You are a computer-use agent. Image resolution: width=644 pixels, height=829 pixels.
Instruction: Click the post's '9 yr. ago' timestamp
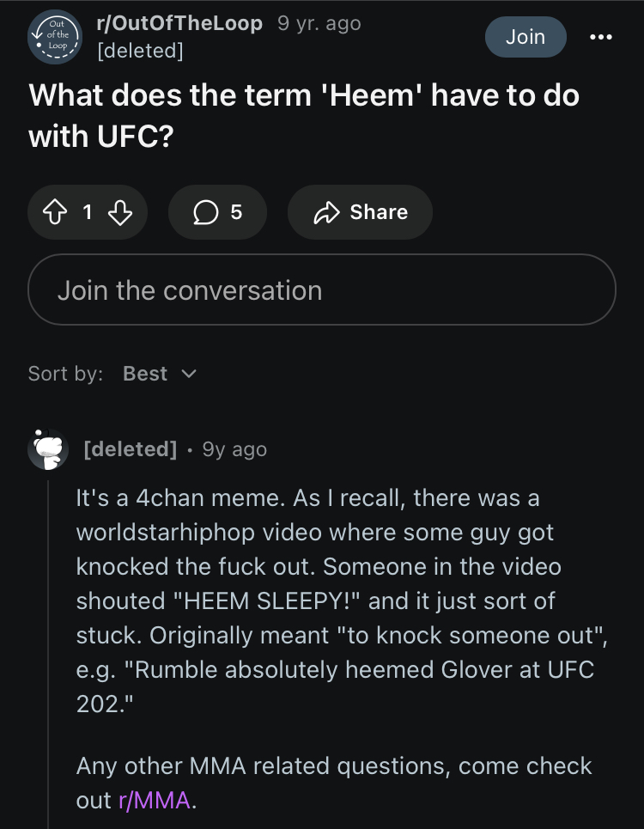tap(319, 23)
